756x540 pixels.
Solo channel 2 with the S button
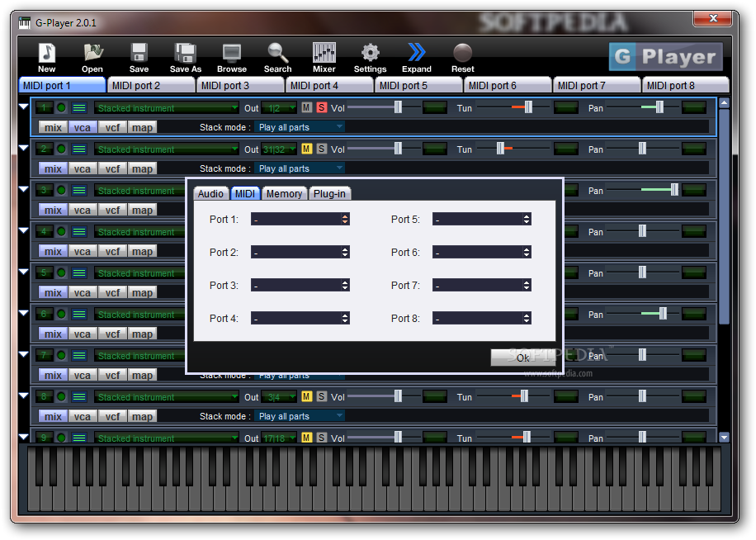pyautogui.click(x=322, y=149)
